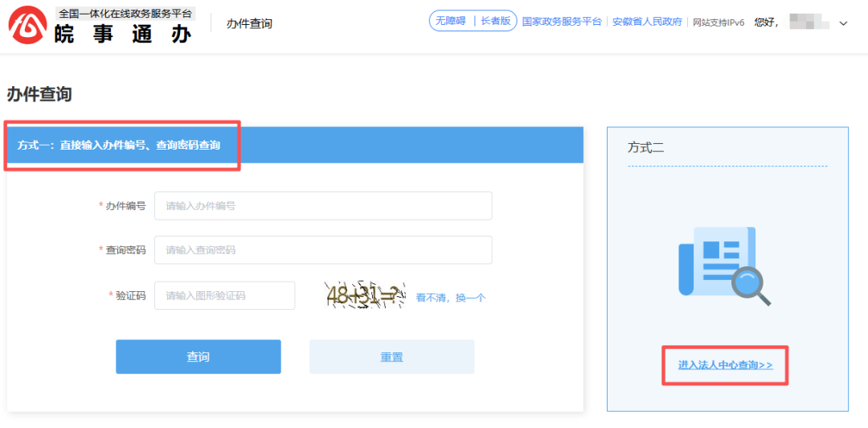Switch to 长者版 elder version

pos(495,22)
